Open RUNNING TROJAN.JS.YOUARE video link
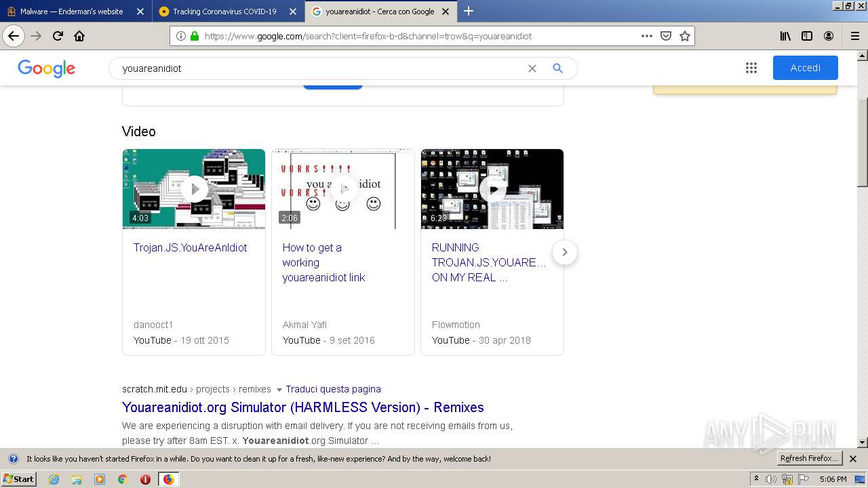Viewport: 868px width, 488px height. 488,262
